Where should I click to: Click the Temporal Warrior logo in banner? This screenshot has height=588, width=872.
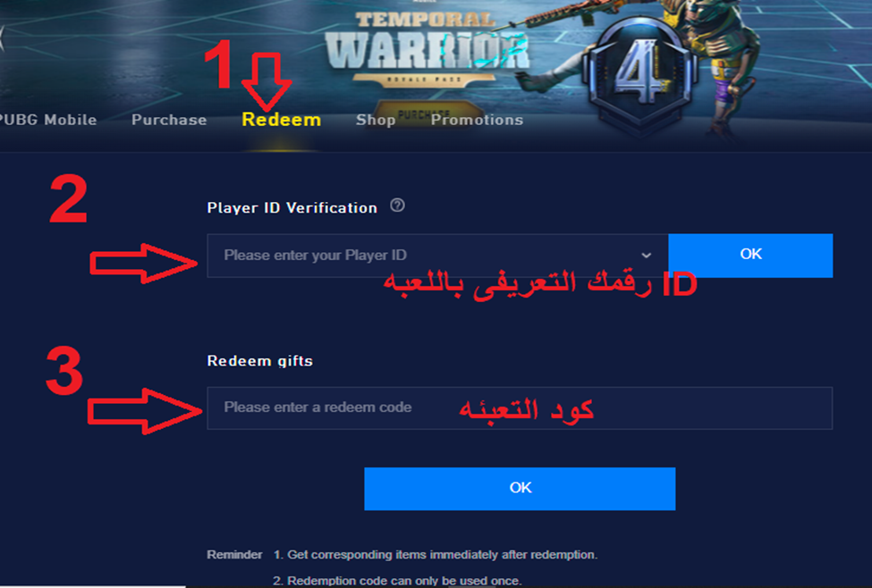click(427, 47)
